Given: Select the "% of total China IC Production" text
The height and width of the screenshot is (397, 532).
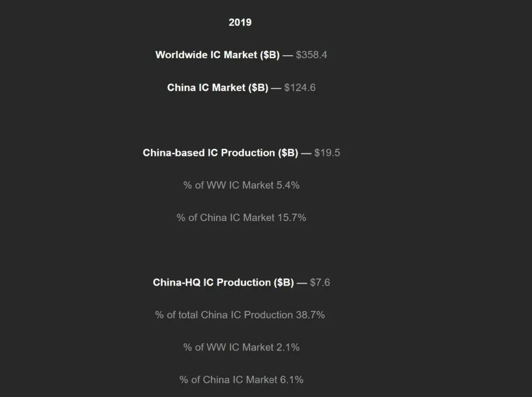Looking at the screenshot, I should pyautogui.click(x=224, y=315).
